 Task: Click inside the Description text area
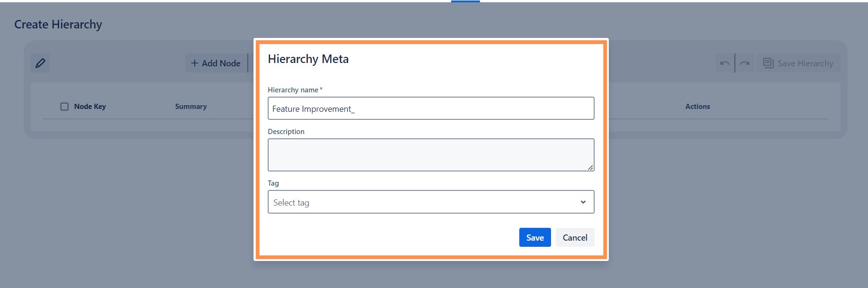[x=431, y=154]
